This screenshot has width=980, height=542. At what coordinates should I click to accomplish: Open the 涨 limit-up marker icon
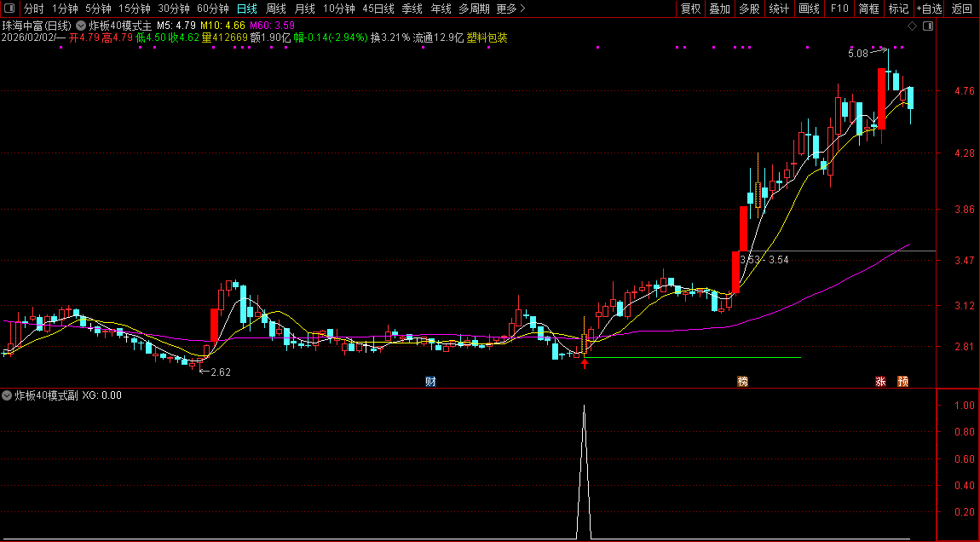coord(880,381)
